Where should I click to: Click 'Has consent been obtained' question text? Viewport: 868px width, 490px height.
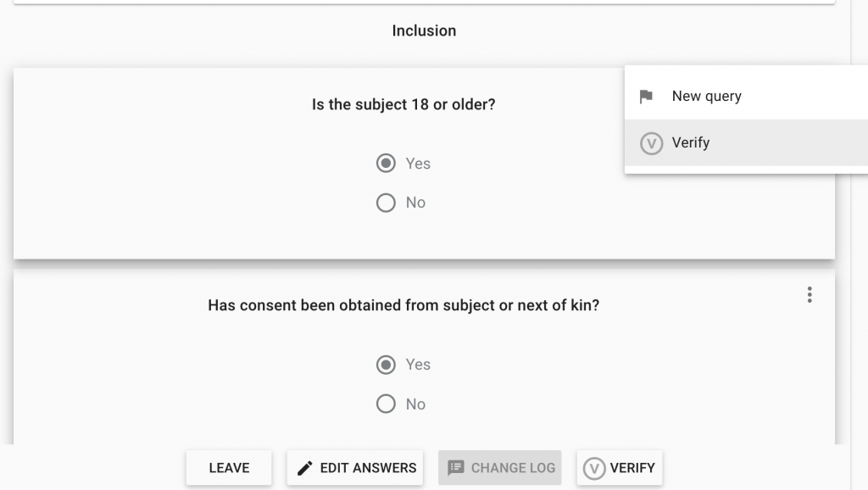coord(403,305)
